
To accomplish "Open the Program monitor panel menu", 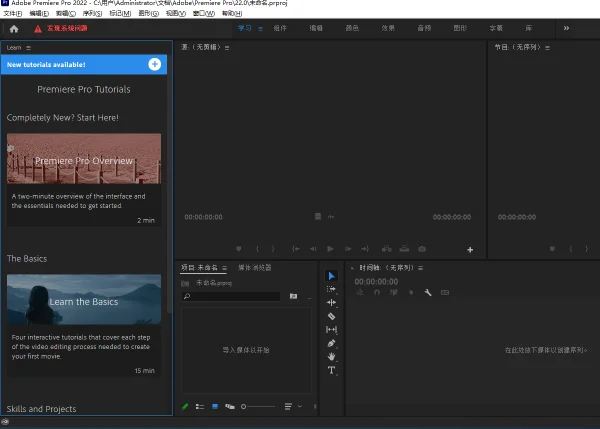I will (547, 48).
